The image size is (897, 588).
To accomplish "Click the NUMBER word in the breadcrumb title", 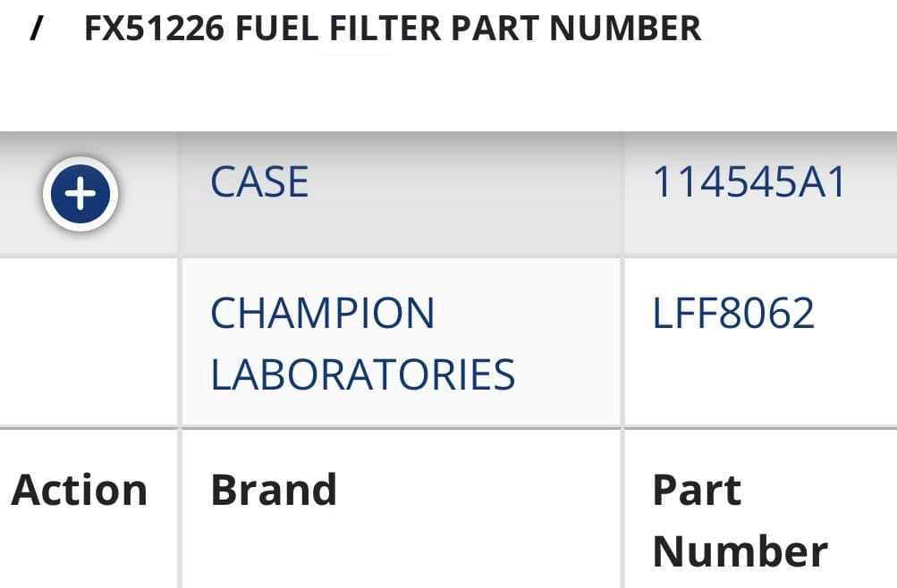I will click(x=625, y=29).
